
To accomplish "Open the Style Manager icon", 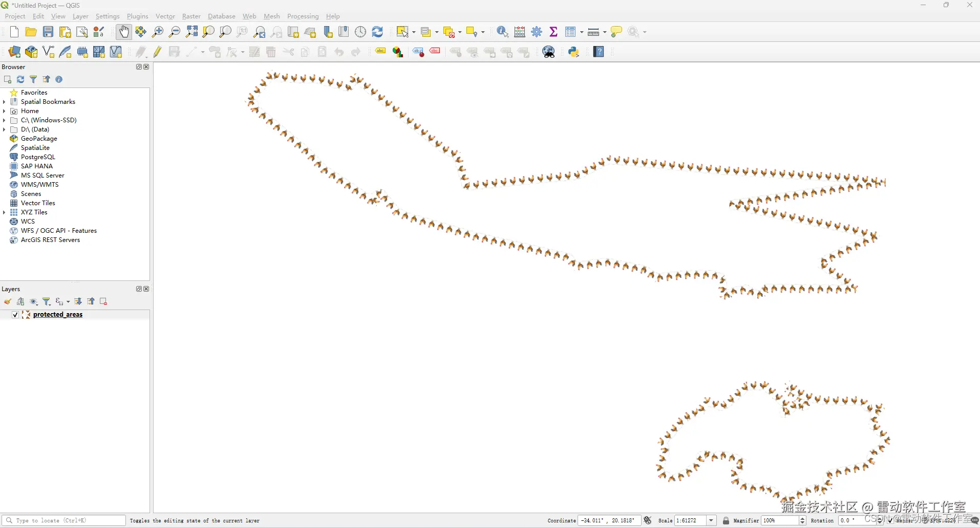I will [99, 32].
